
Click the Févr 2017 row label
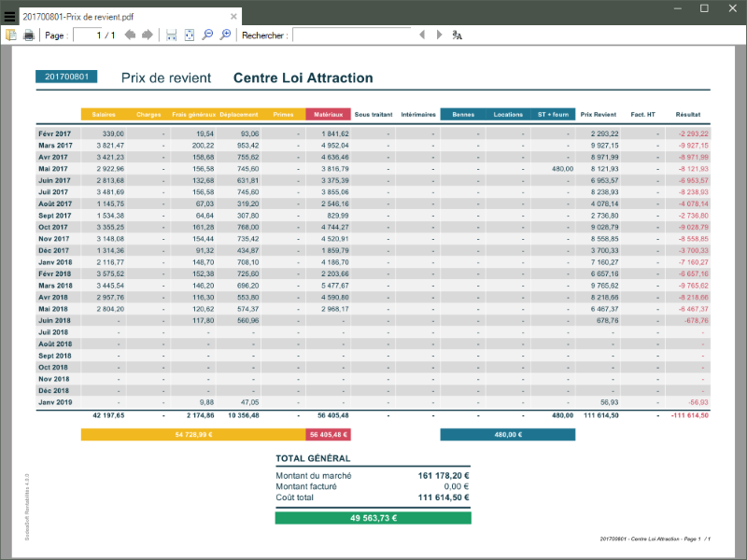tap(55, 133)
